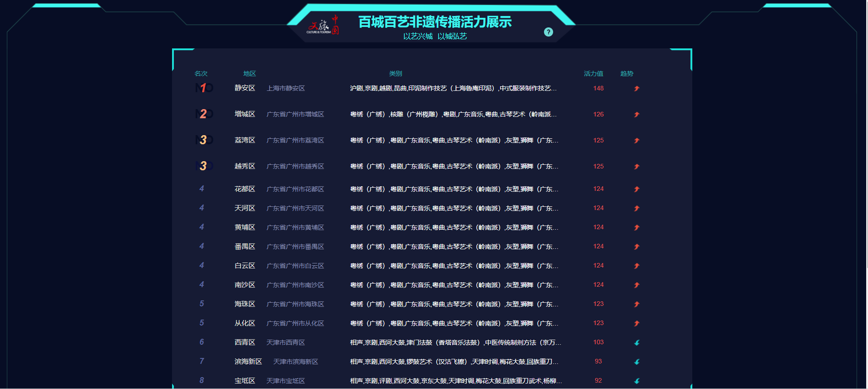This screenshot has height=389, width=868.
Task: Click the down trend arrow for 西青区
Action: tap(637, 342)
